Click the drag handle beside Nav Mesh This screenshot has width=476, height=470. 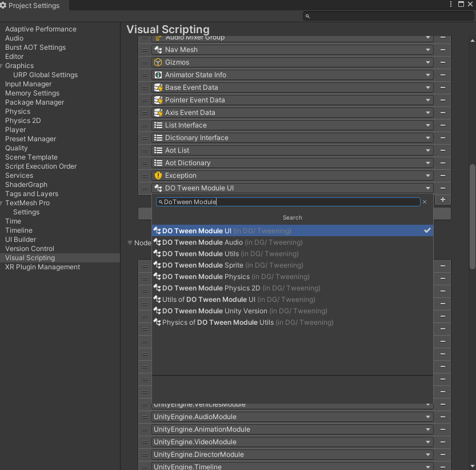tap(145, 50)
